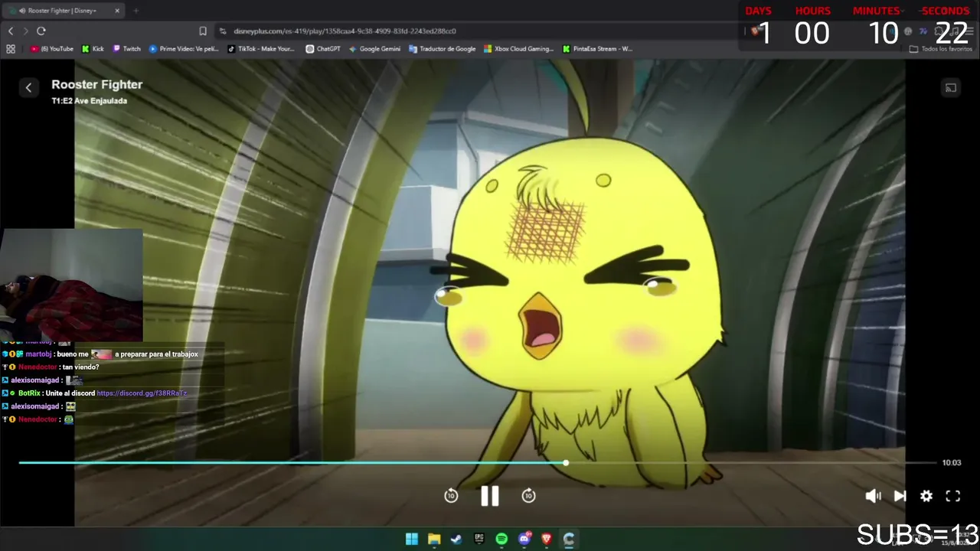Pause the Rooster Fighter video
The width and height of the screenshot is (980, 551).
(x=490, y=496)
